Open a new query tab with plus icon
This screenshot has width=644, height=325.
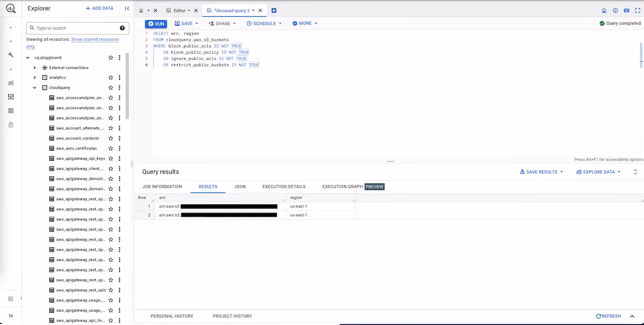coord(274,10)
